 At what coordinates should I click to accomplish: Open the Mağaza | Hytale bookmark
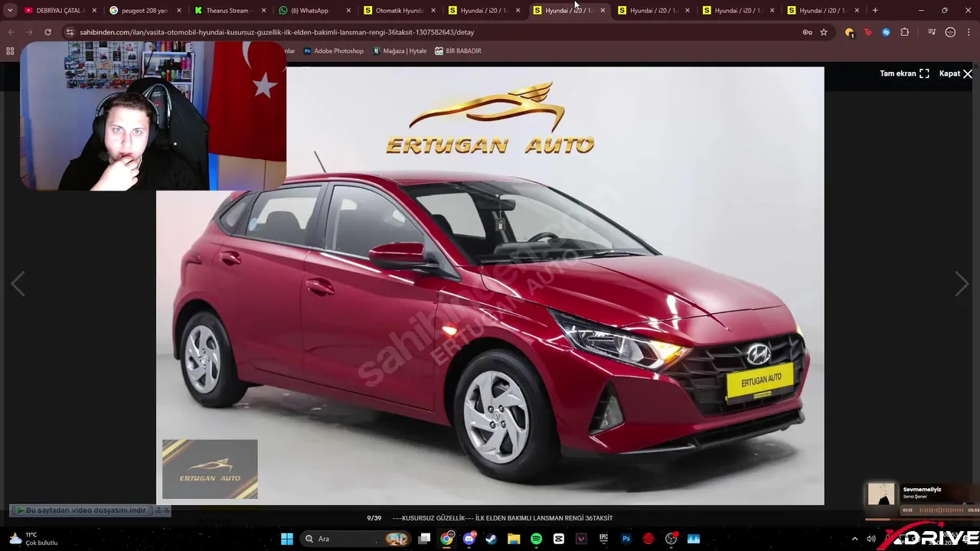(400, 51)
